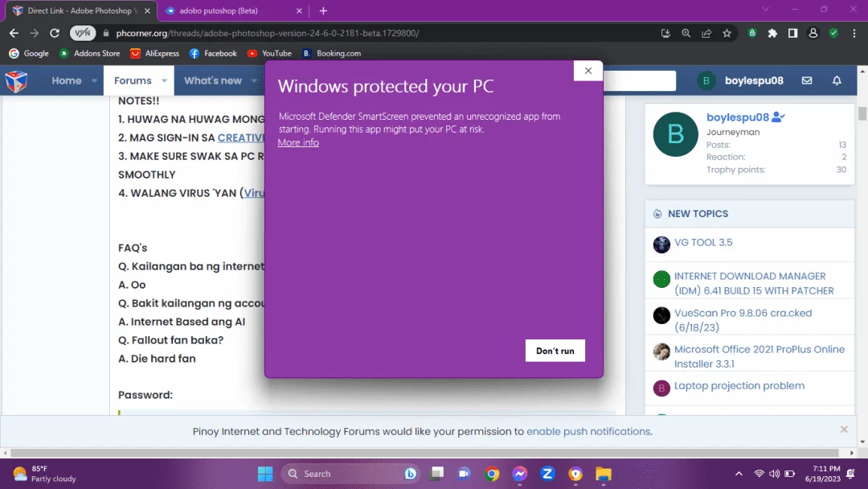Open Task View on the taskbar
Image resolution: width=868 pixels, height=489 pixels.
coord(436,474)
